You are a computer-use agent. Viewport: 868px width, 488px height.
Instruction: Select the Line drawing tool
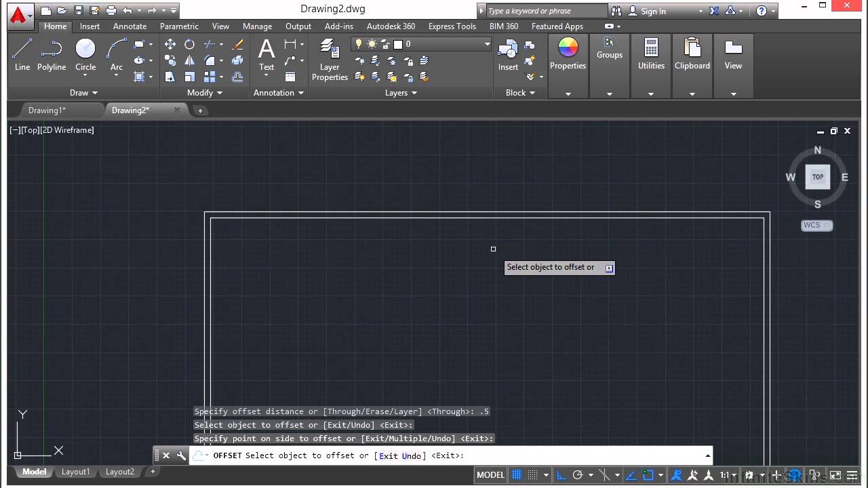[x=22, y=54]
